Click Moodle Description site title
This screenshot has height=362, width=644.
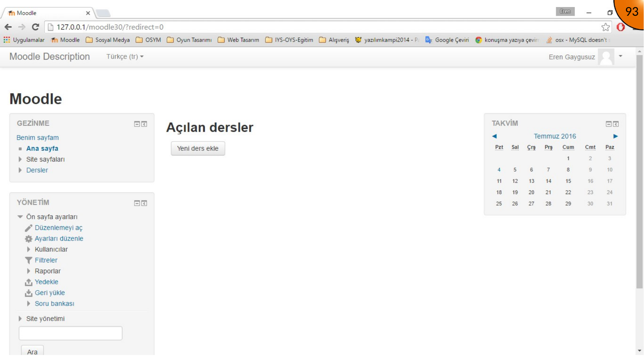[50, 57]
